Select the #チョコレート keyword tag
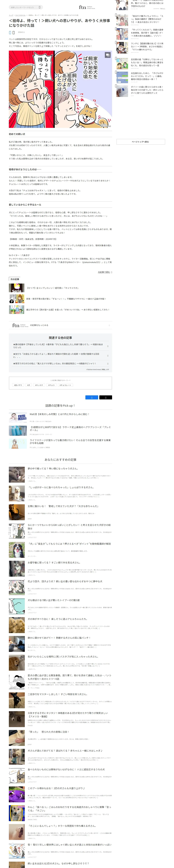Viewport: 174px width, 868px height. point(65,385)
